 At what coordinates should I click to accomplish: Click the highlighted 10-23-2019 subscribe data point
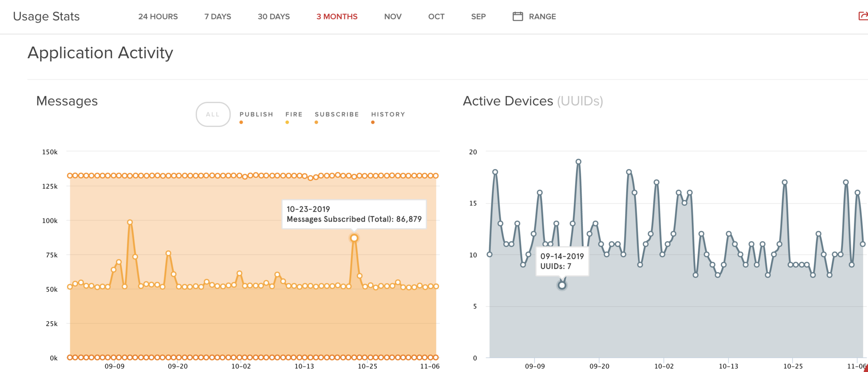pos(354,238)
